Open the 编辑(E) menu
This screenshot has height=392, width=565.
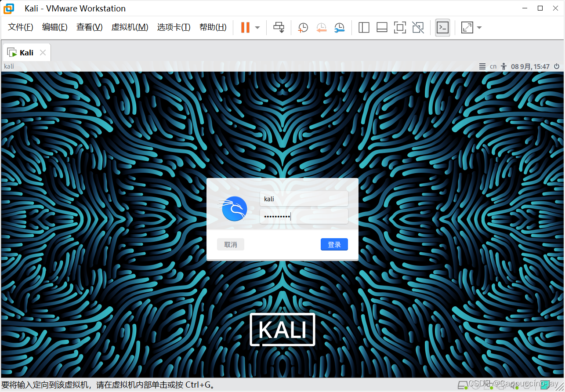55,27
